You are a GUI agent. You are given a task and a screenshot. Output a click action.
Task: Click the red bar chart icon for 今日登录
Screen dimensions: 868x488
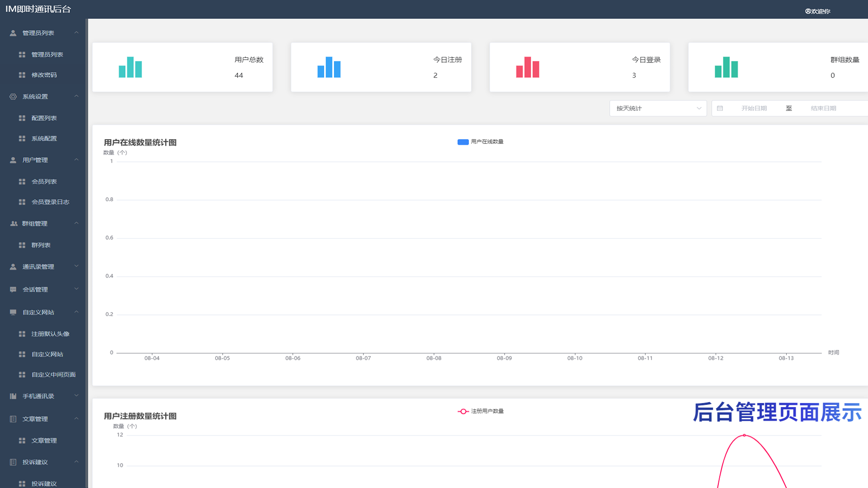coord(528,67)
